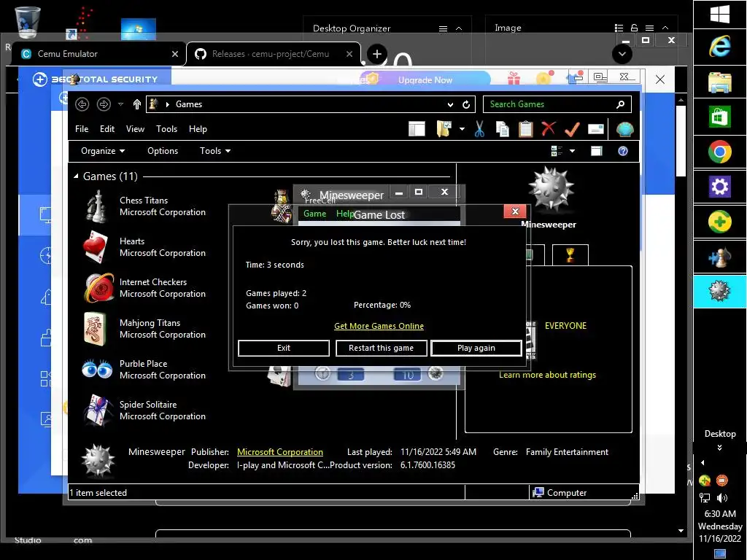Open the Edit menu
Image resolution: width=747 pixels, height=560 pixels.
(x=107, y=129)
